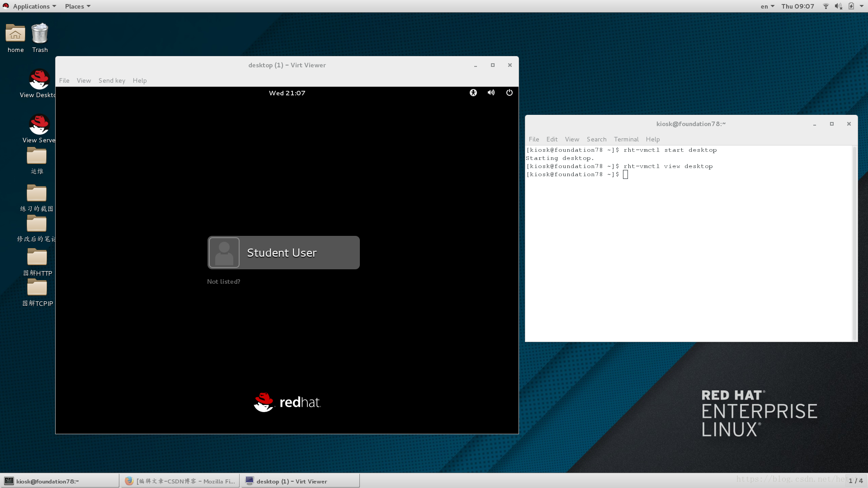Viewport: 868px width, 488px height.
Task: Open the Terminal menu in terminal window
Action: 626,139
